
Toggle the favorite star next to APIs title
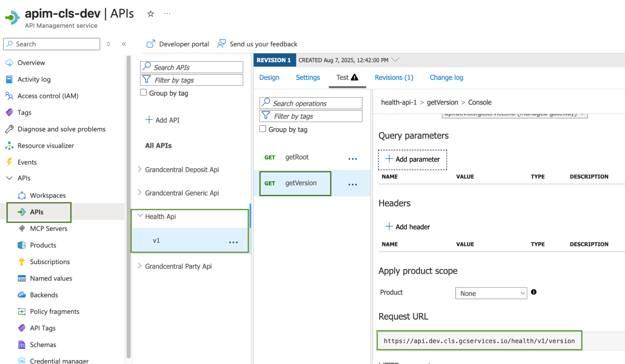150,13
